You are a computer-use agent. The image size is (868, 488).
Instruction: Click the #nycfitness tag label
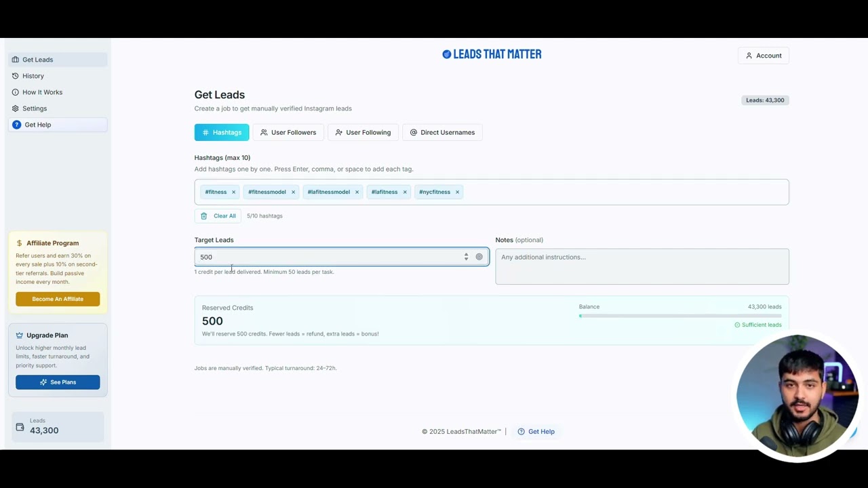(x=435, y=192)
